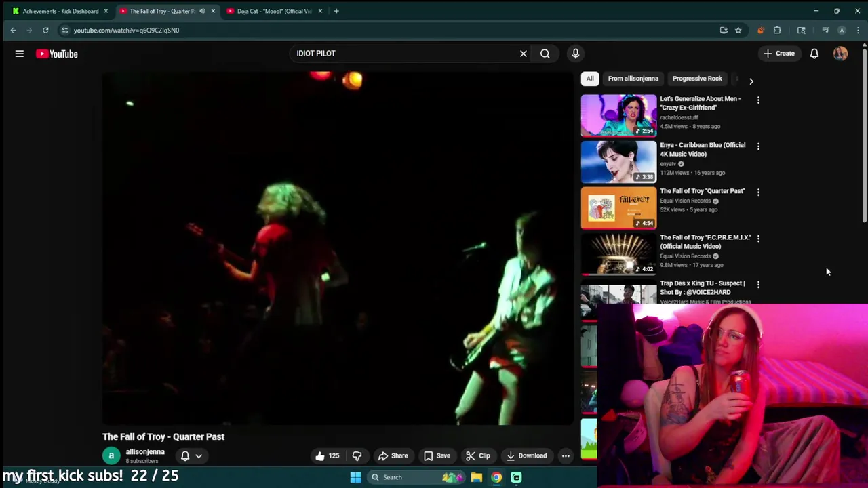Clear the IDIOT PILOT search text

tap(524, 54)
